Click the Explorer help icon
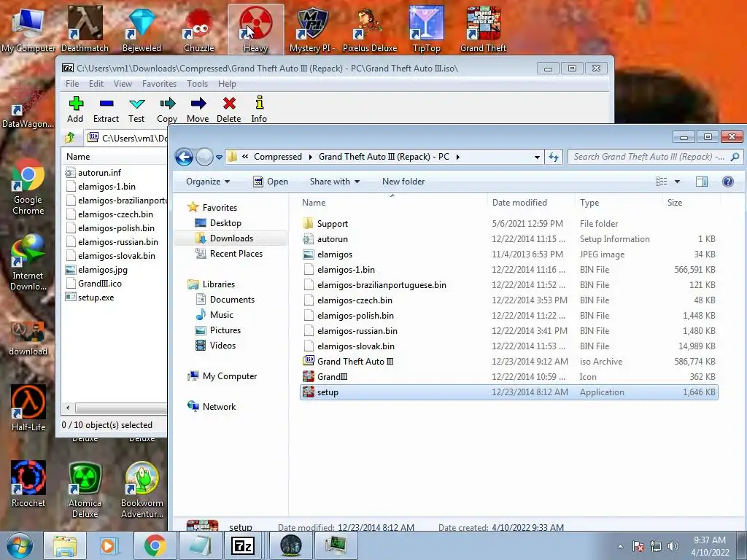Viewport: 747px width, 560px height. click(x=727, y=182)
